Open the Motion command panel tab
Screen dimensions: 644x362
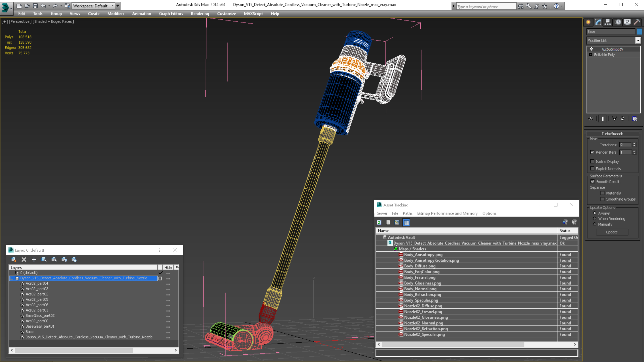tap(618, 22)
